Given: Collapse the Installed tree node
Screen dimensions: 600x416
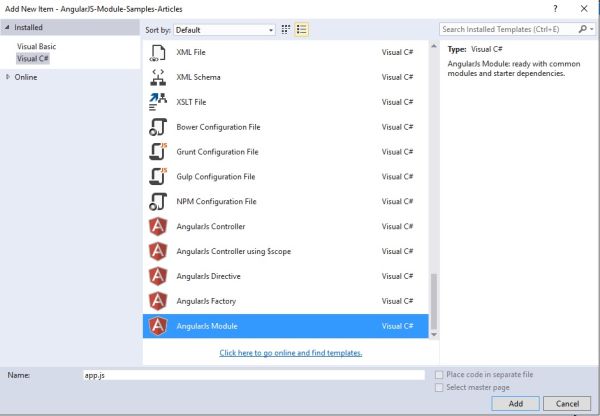Looking at the screenshot, I should [7, 28].
